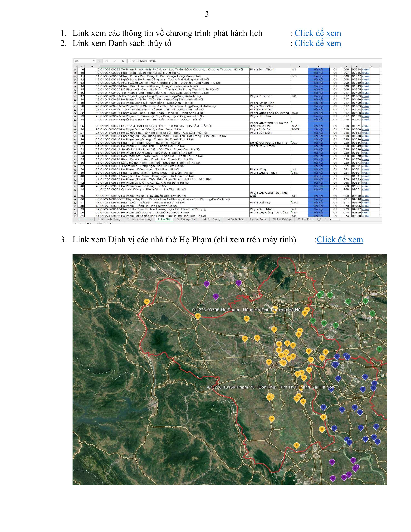The width and height of the screenshot is (411, 532).
Task: Switch to the 22. Quảng Ninh sheet tab
Action: click(186, 219)
